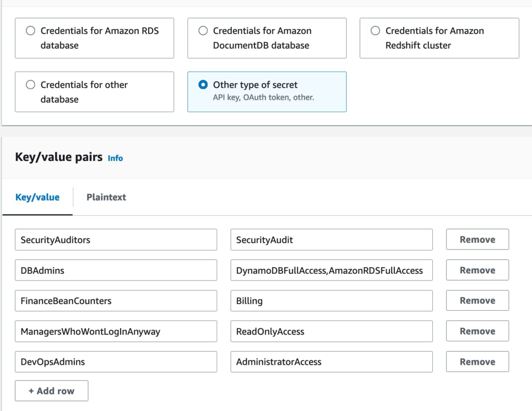Select Credentials for Amazon DocumentDB database option
The width and height of the screenshot is (532, 411).
click(203, 31)
